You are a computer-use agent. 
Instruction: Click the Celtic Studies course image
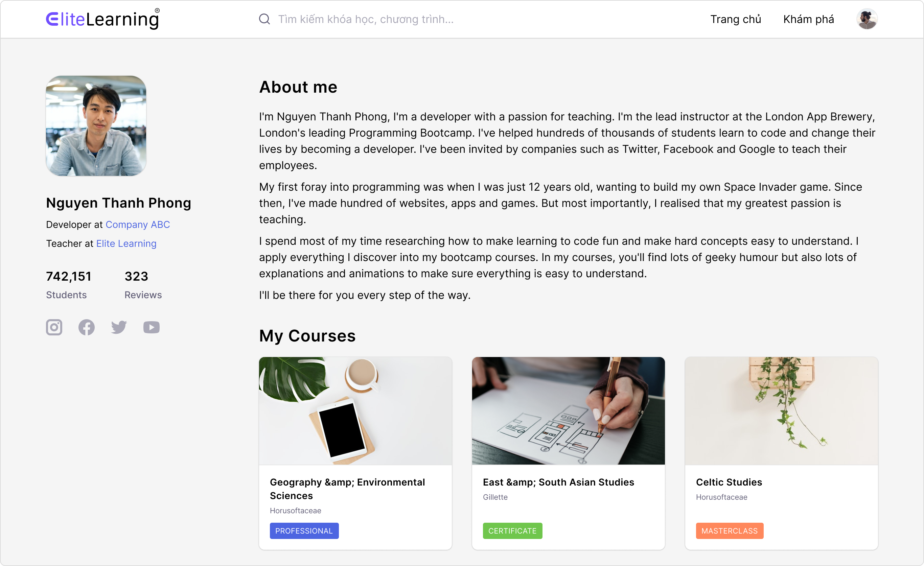(x=781, y=411)
